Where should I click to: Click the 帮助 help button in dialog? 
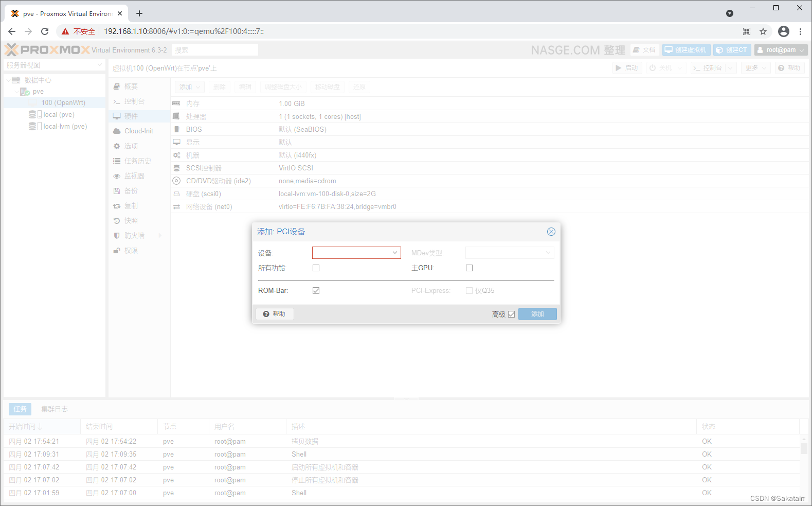tap(275, 314)
